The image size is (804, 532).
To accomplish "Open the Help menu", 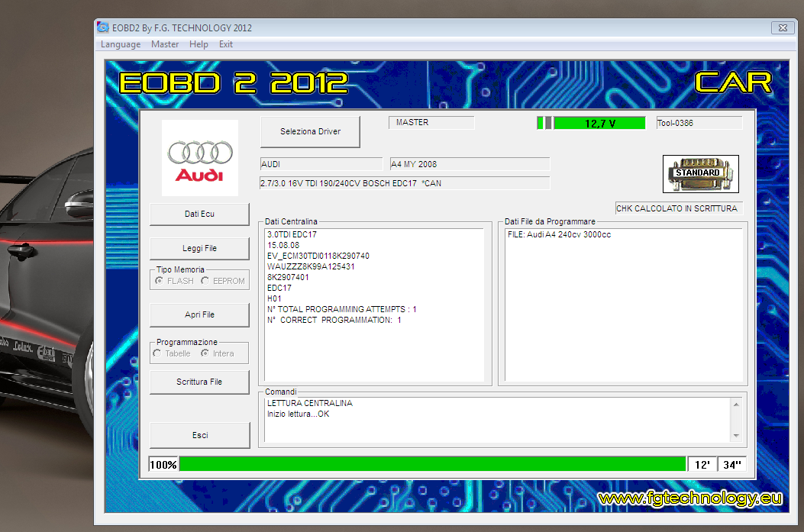I will [x=199, y=44].
